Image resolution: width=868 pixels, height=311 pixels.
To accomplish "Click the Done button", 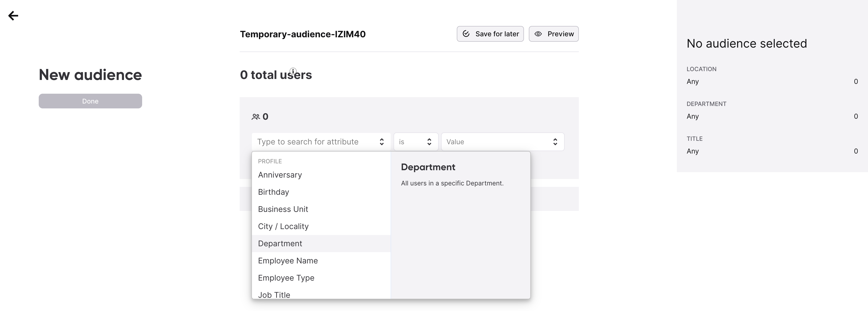I will tap(90, 101).
